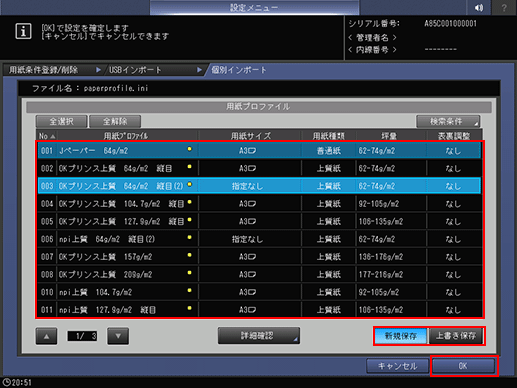Screen dimensions: 517x388
Task: Select row 008 OKプリンス上質 209g/m2
Action: click(x=259, y=274)
